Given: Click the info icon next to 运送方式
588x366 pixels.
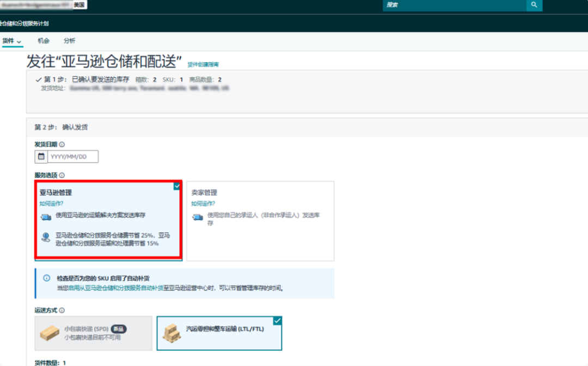Looking at the screenshot, I should 61,310.
